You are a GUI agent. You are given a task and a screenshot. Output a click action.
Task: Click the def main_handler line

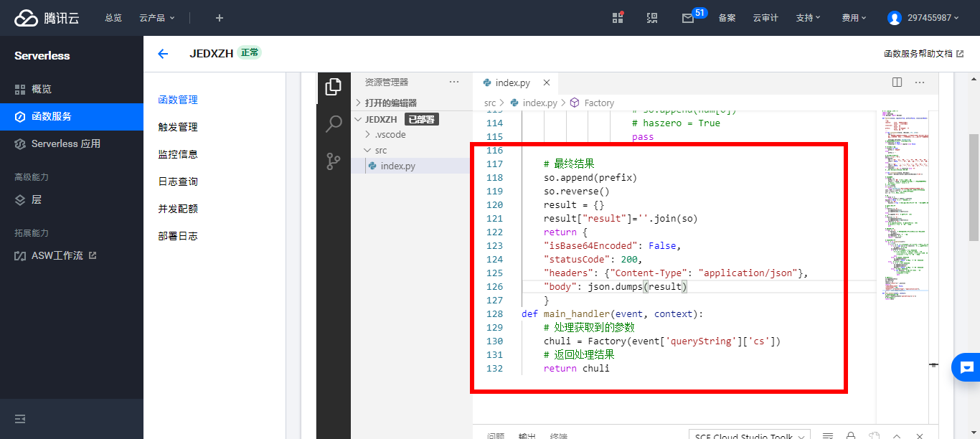613,313
